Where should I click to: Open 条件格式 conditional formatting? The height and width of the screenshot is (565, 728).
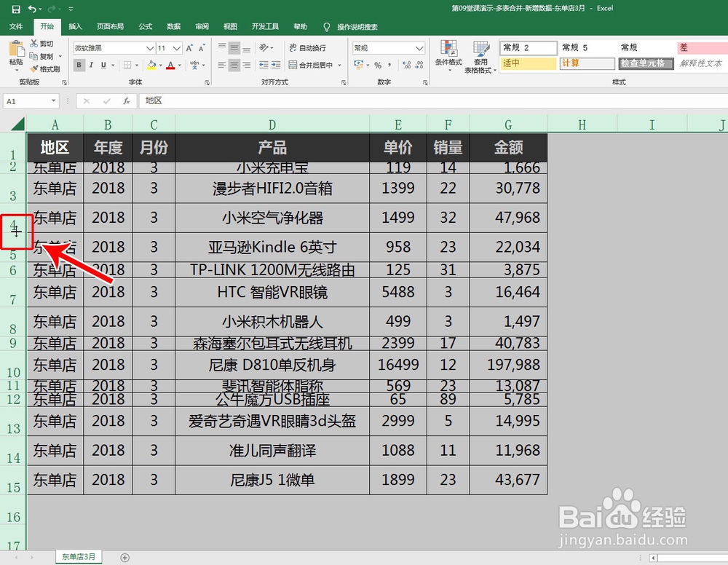pyautogui.click(x=448, y=56)
